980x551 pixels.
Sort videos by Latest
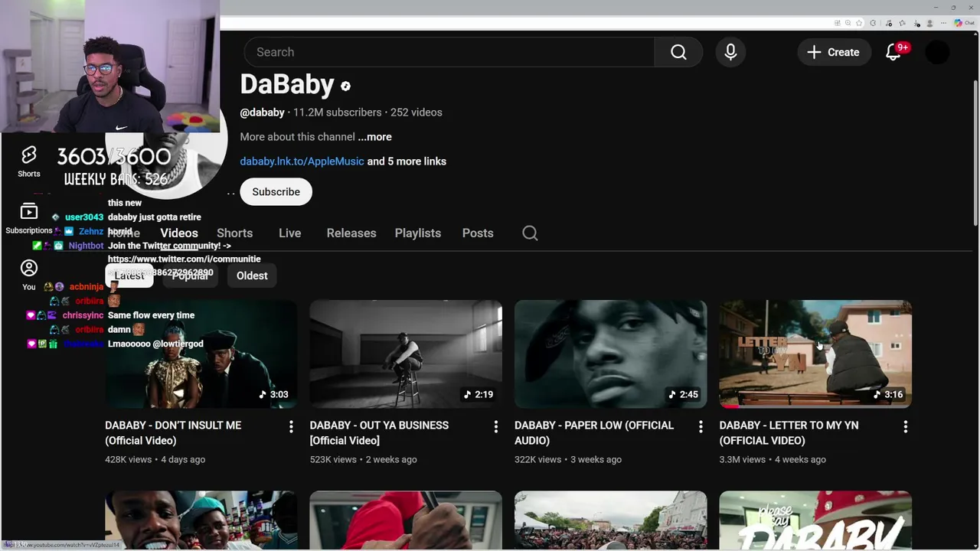(x=129, y=275)
